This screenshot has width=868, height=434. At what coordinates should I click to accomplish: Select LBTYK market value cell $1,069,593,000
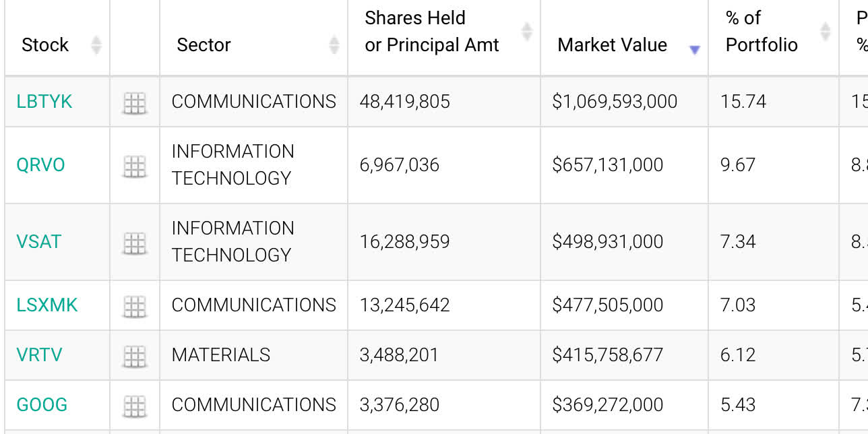(x=615, y=102)
